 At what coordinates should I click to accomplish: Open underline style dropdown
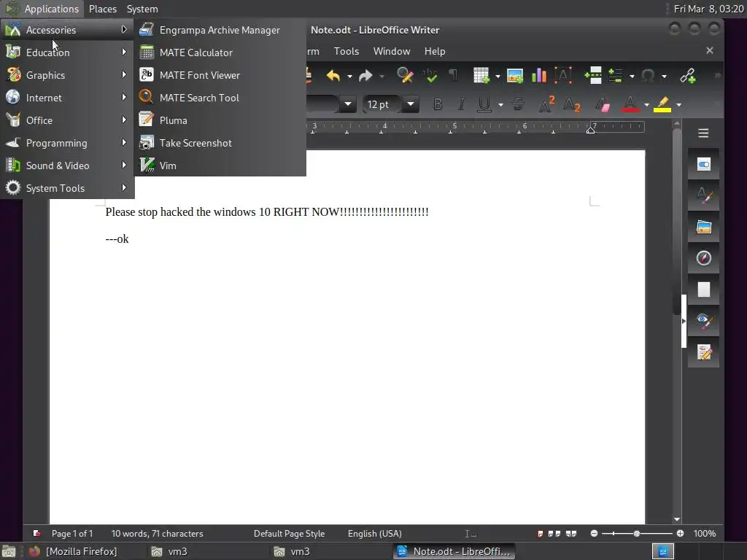point(500,105)
